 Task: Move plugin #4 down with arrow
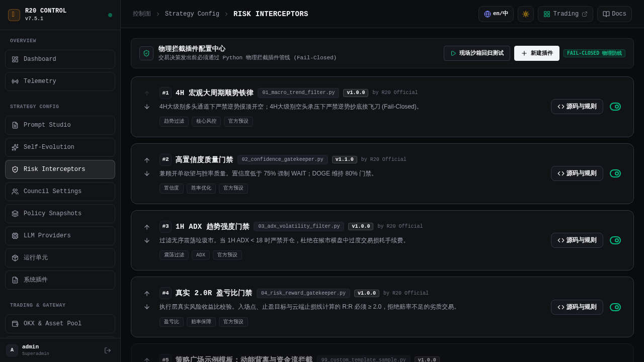147,307
